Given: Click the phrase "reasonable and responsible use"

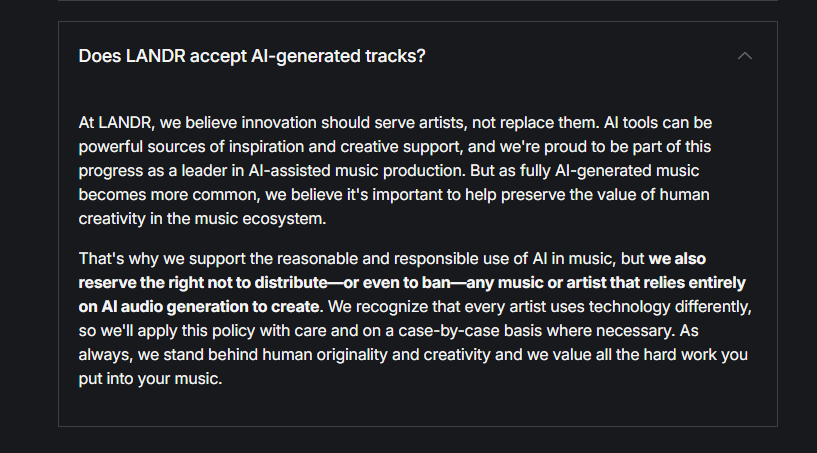Looking at the screenshot, I should (x=355, y=258).
